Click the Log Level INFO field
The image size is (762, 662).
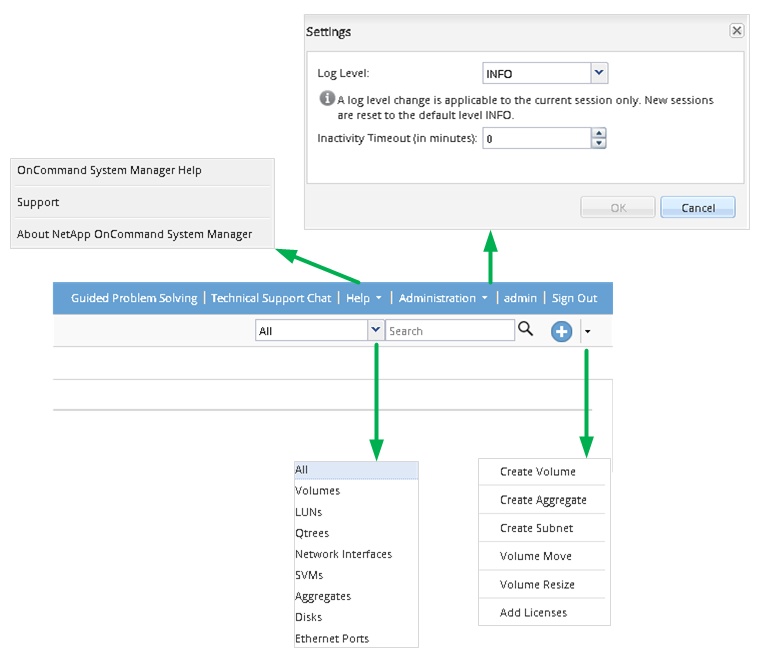(x=537, y=73)
